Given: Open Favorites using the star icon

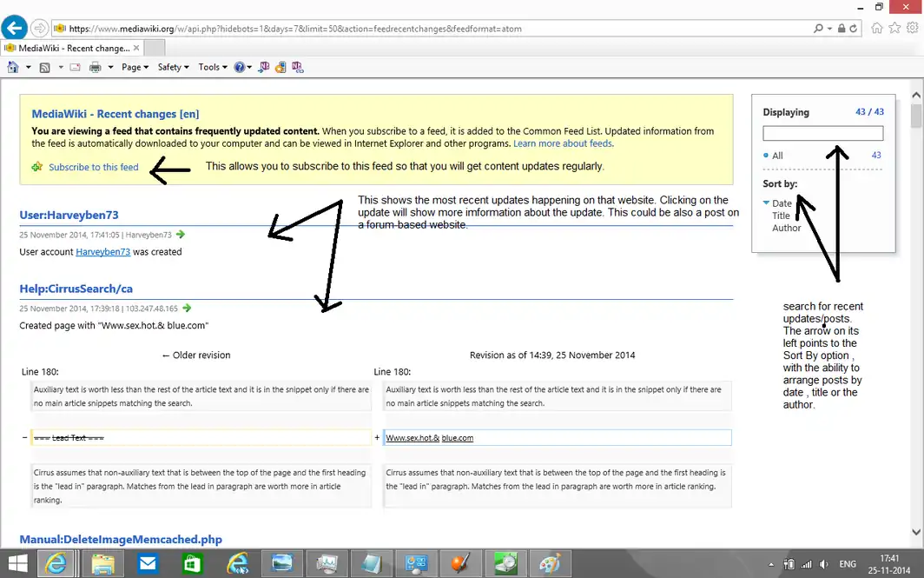Looking at the screenshot, I should pos(894,28).
